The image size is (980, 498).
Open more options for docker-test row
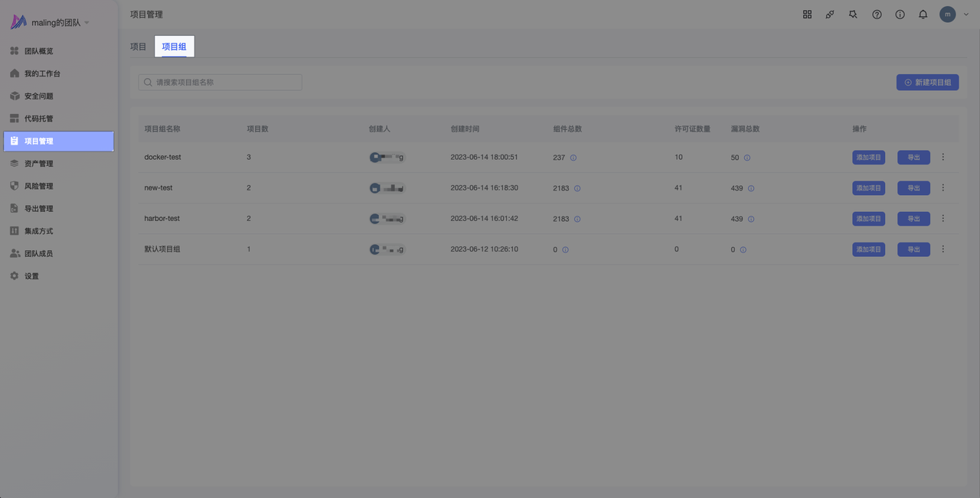pyautogui.click(x=942, y=157)
